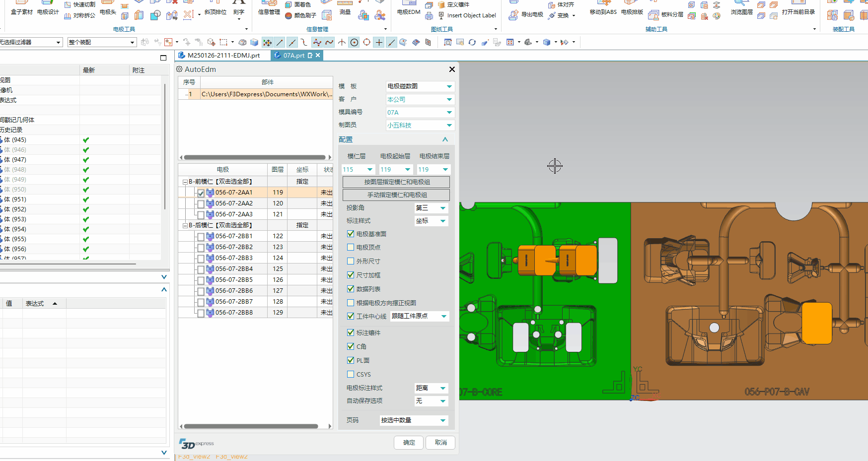Click the 对称拆公 tool icon

[x=68, y=16]
